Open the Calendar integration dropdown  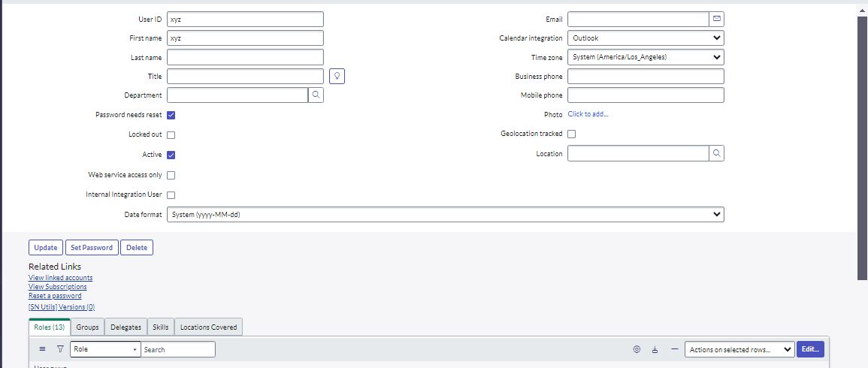tap(646, 38)
